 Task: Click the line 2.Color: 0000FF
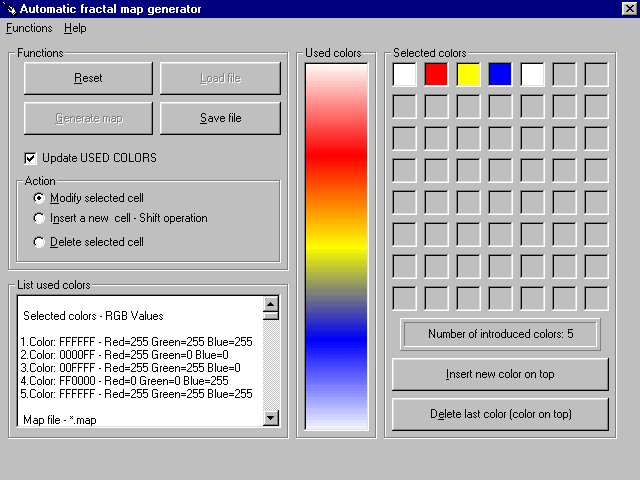click(x=124, y=355)
